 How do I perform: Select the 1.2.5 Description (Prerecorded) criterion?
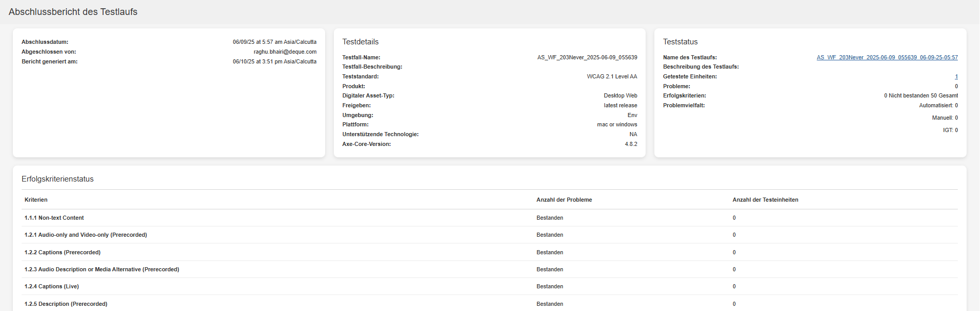pyautogui.click(x=66, y=304)
